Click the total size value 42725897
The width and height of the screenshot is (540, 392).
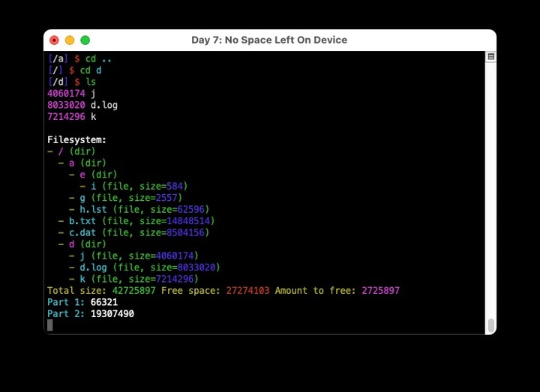tap(134, 291)
